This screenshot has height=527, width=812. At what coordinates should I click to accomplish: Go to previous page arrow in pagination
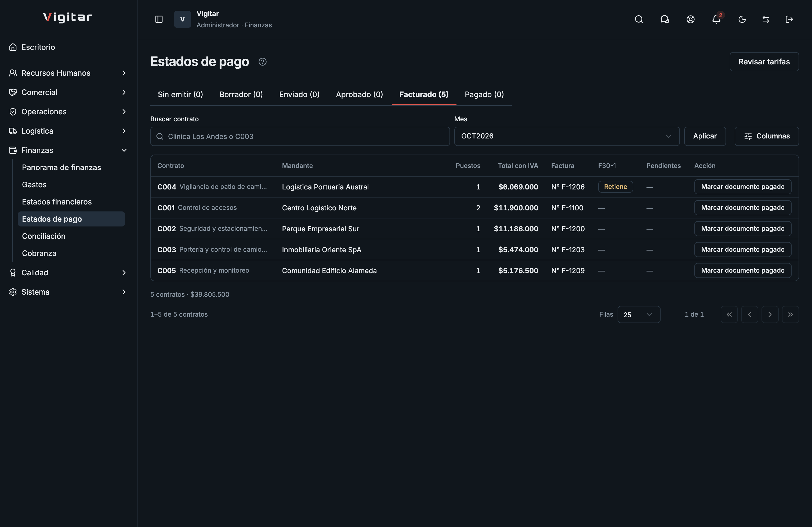[x=749, y=314]
